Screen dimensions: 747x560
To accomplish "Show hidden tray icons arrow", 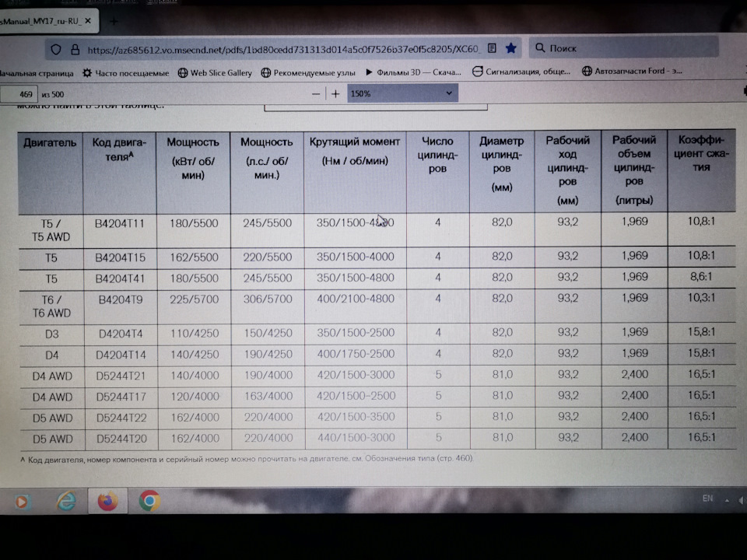I will pos(727,500).
